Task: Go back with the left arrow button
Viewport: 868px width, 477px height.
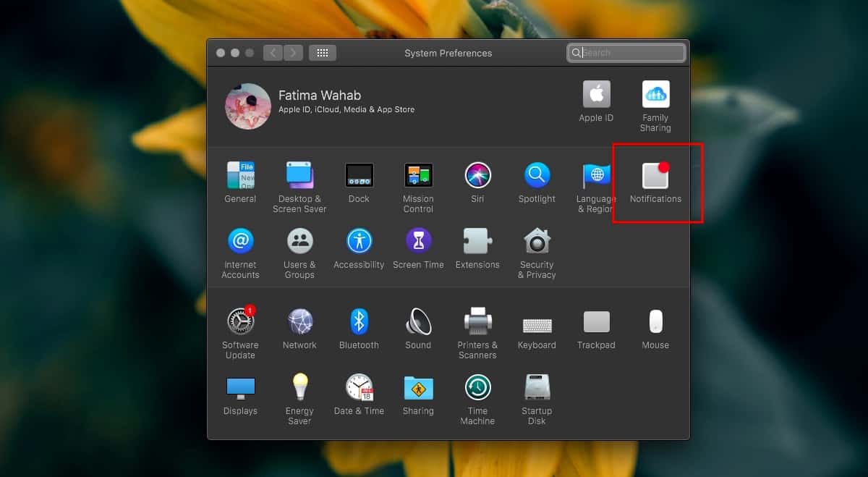Action: pyautogui.click(x=273, y=53)
